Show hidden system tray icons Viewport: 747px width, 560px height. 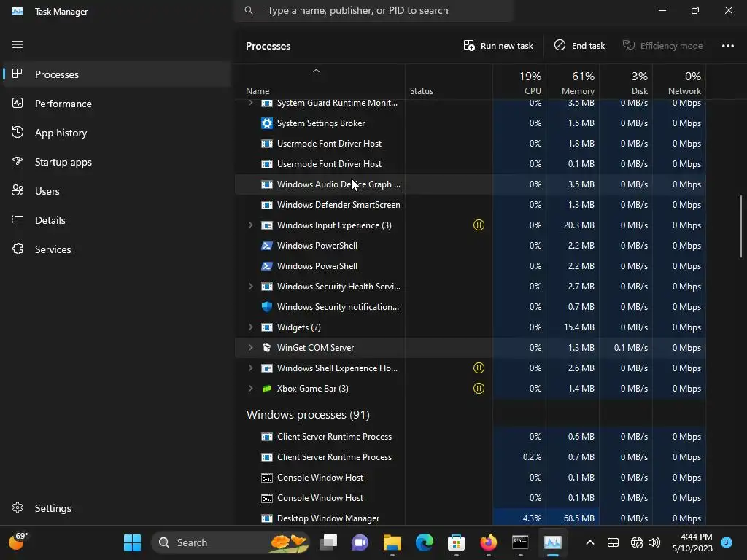[589, 542]
